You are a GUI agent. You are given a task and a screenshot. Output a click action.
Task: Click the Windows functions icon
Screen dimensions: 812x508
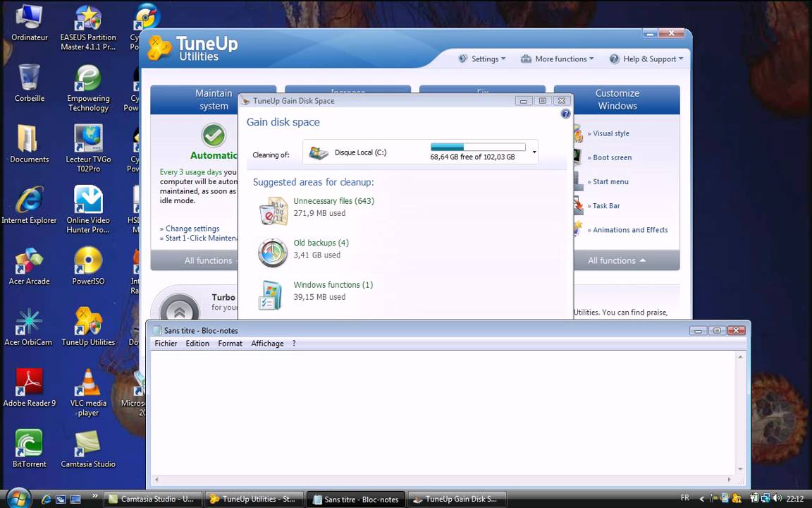pos(272,295)
